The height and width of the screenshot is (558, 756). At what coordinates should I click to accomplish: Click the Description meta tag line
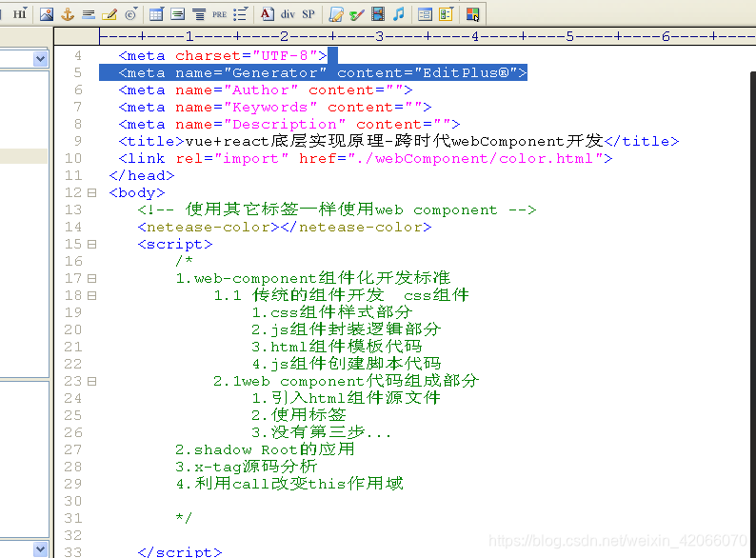click(x=289, y=125)
